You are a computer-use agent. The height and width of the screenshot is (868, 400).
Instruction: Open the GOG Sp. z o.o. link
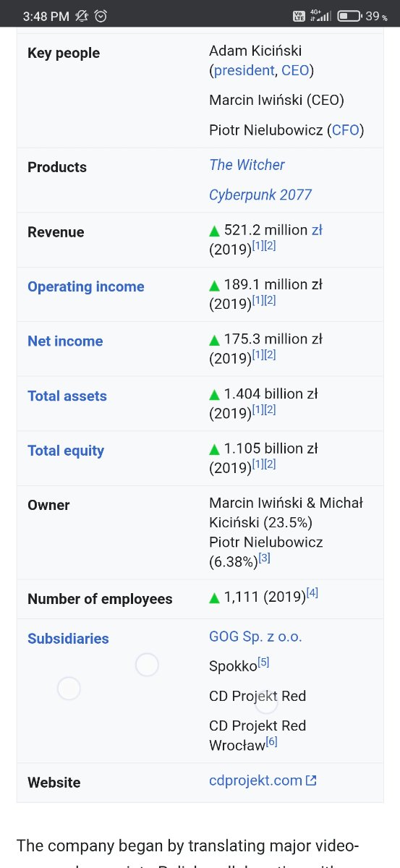coord(255,637)
